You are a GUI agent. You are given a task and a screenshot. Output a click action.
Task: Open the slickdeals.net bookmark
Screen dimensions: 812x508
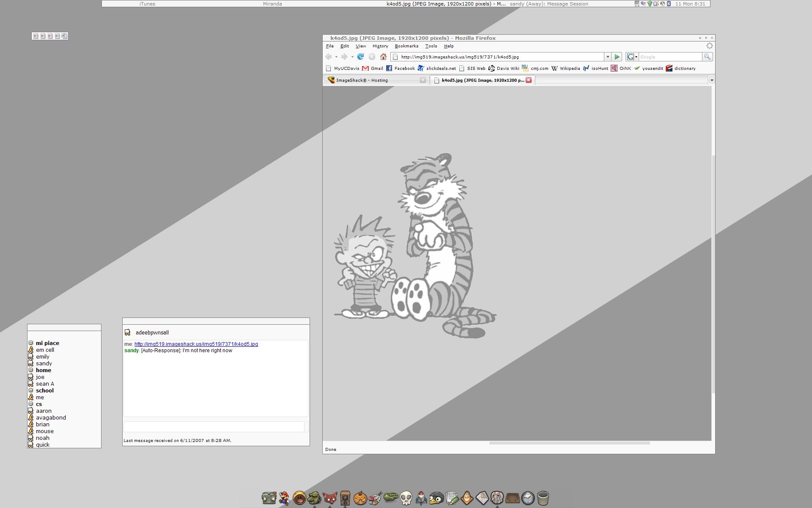coord(437,68)
